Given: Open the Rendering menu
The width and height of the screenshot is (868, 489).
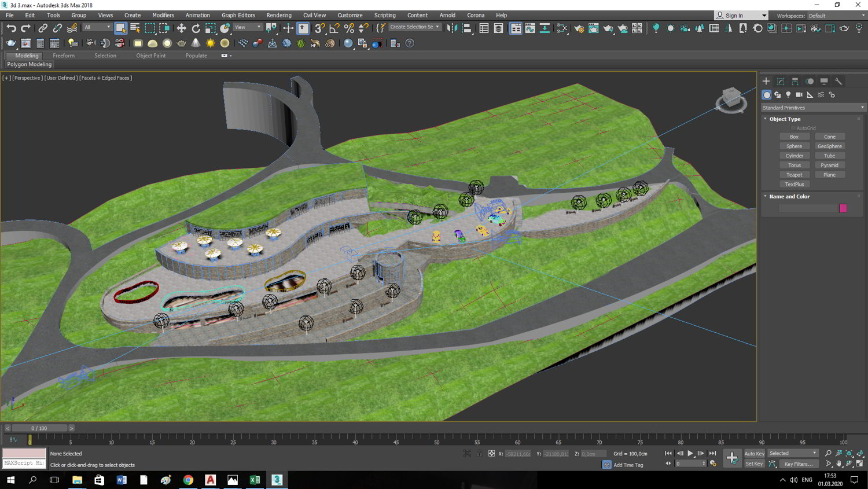Looking at the screenshot, I should pos(278,15).
